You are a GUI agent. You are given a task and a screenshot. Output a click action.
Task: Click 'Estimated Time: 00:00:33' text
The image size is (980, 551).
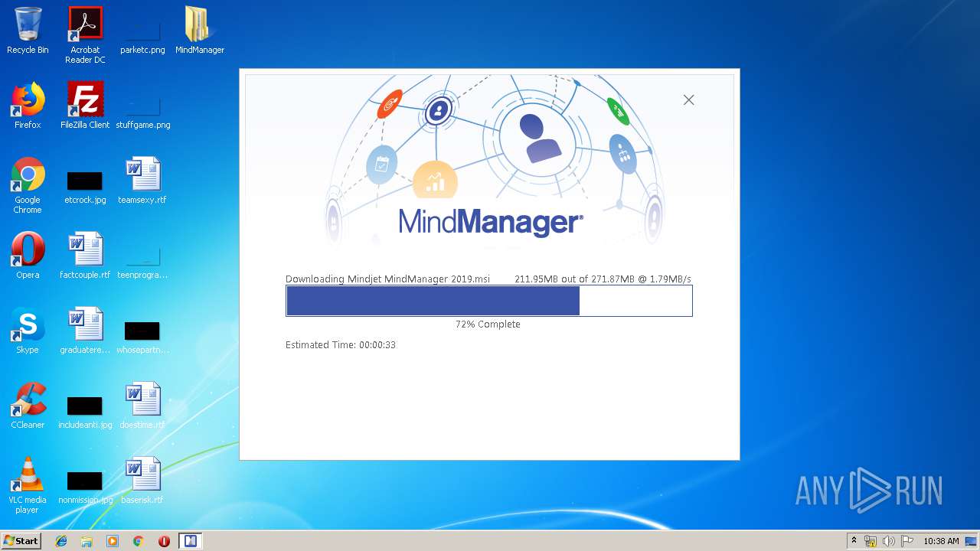point(341,345)
